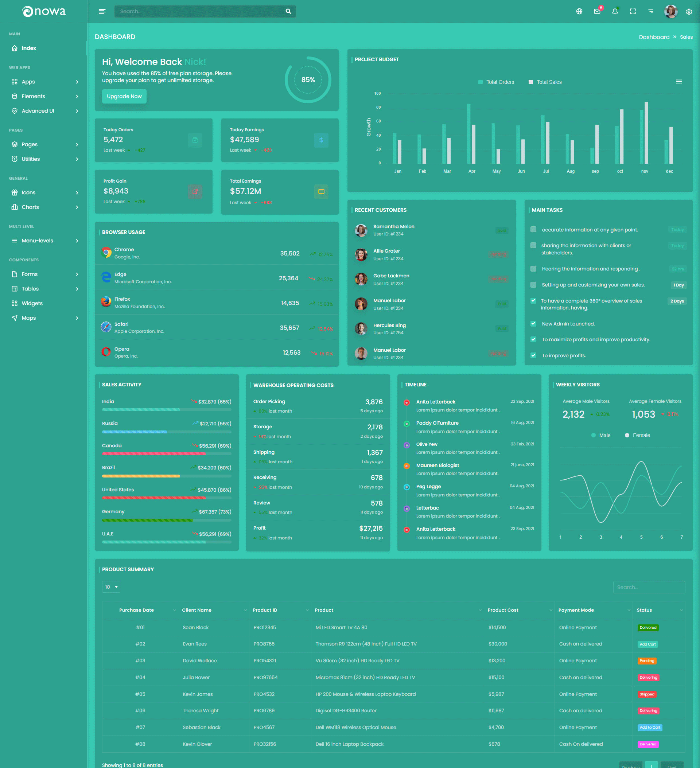This screenshot has height=768, width=700.
Task: Select the Index menu item
Action: pos(28,48)
